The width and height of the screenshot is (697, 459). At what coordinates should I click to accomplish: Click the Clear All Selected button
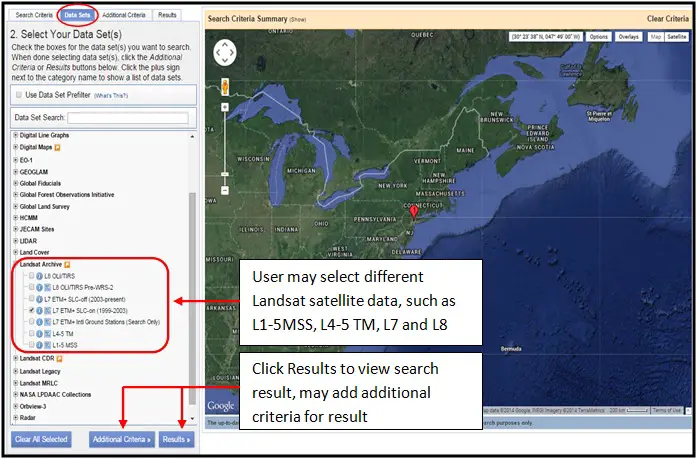[41, 439]
